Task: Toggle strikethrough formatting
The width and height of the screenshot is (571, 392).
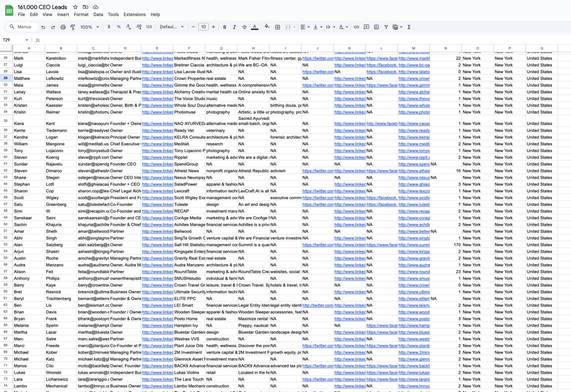Action: pos(244,27)
